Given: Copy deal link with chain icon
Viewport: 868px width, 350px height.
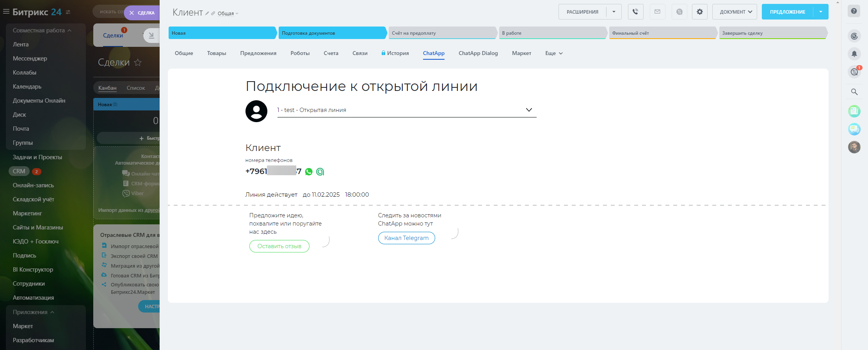Looking at the screenshot, I should click(213, 13).
